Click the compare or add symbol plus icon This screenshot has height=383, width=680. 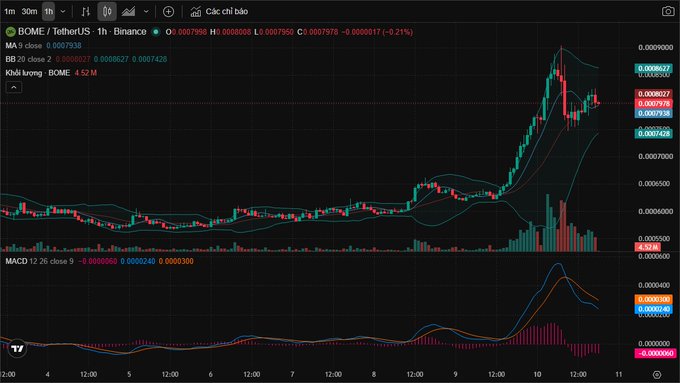(x=168, y=12)
